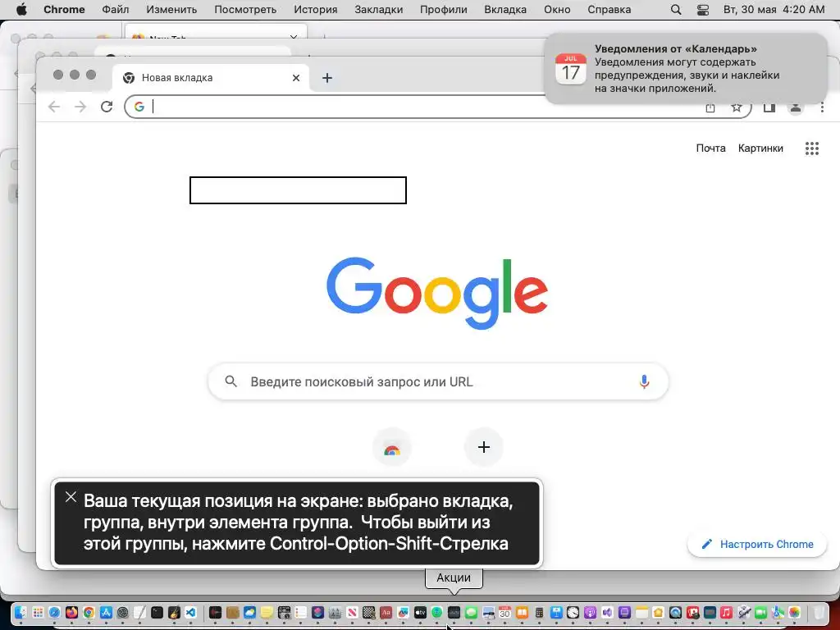
Task: Open the Картинки link
Action: click(x=760, y=148)
